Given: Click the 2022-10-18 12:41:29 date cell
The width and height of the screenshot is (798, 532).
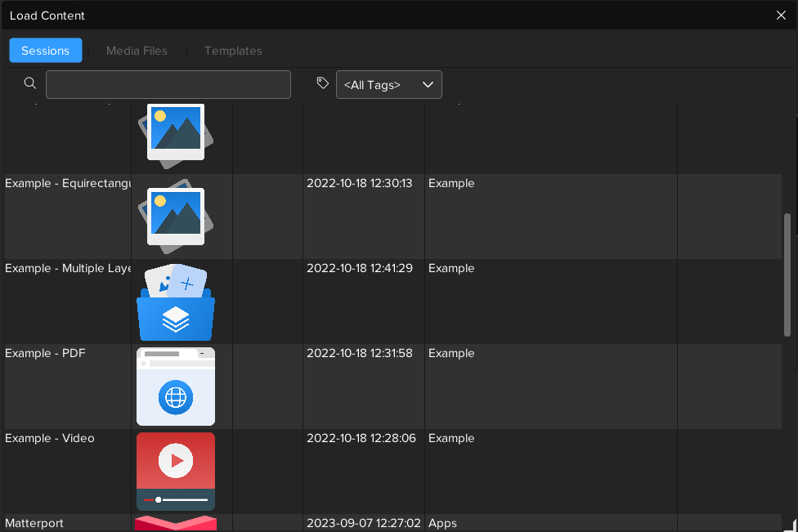Looking at the screenshot, I should point(360,269).
